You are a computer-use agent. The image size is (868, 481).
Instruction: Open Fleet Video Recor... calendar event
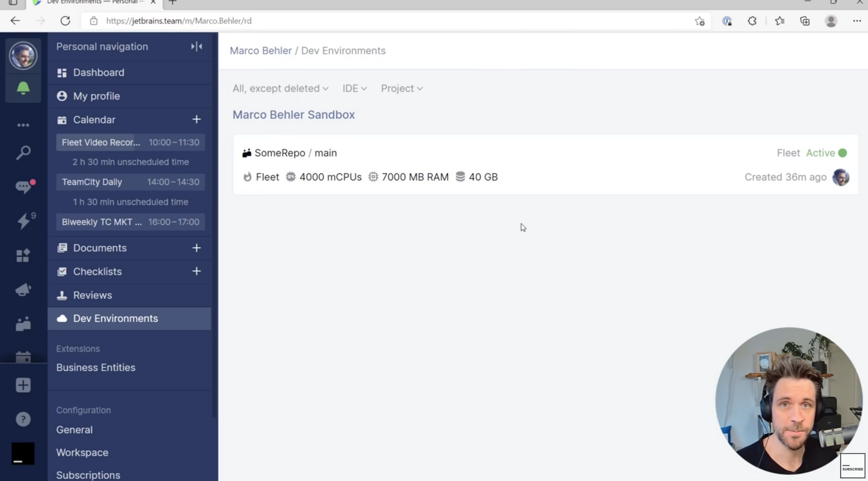[x=130, y=142]
